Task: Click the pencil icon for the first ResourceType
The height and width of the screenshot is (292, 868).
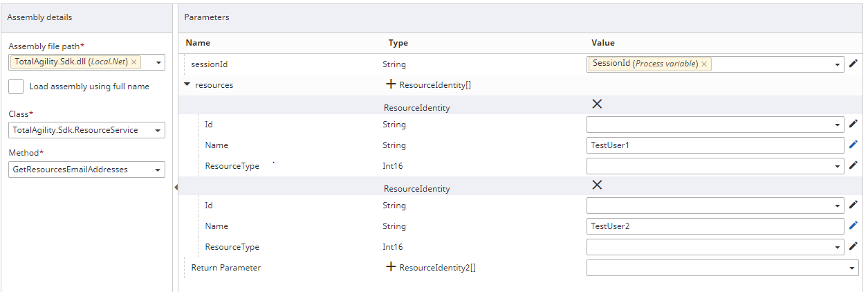Action: point(853,165)
